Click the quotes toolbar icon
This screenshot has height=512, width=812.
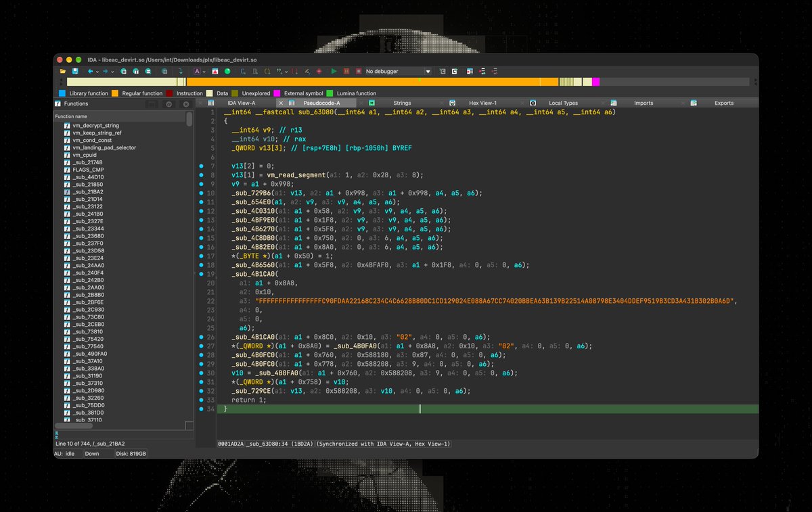(279, 71)
